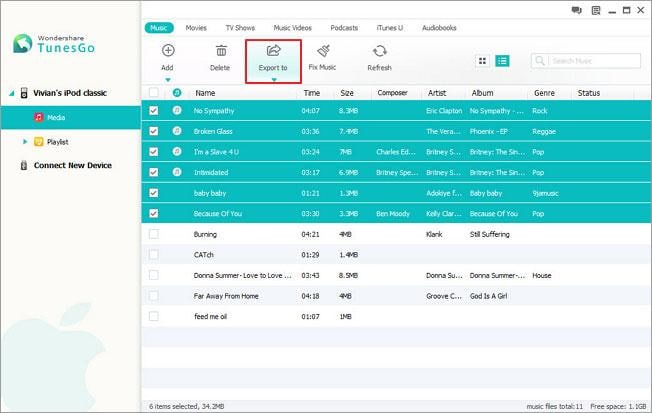This screenshot has height=413, width=652.
Task: Click the red Media icon in sidebar
Action: pos(39,117)
